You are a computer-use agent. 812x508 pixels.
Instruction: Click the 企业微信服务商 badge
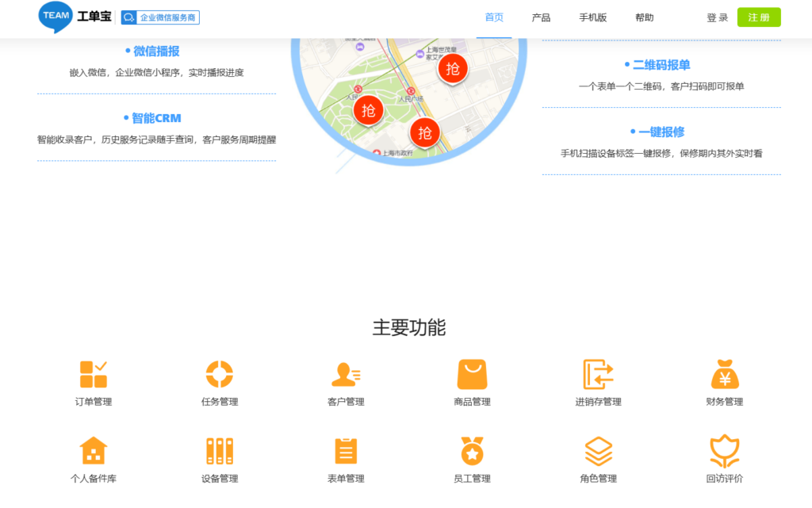click(x=160, y=17)
